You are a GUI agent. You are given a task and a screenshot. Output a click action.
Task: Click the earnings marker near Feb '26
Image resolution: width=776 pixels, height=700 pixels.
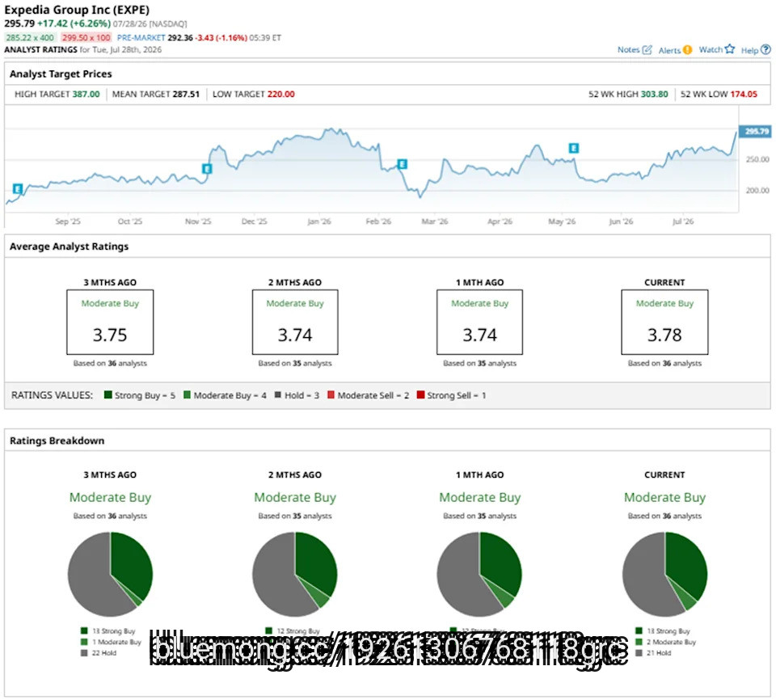pyautogui.click(x=403, y=164)
